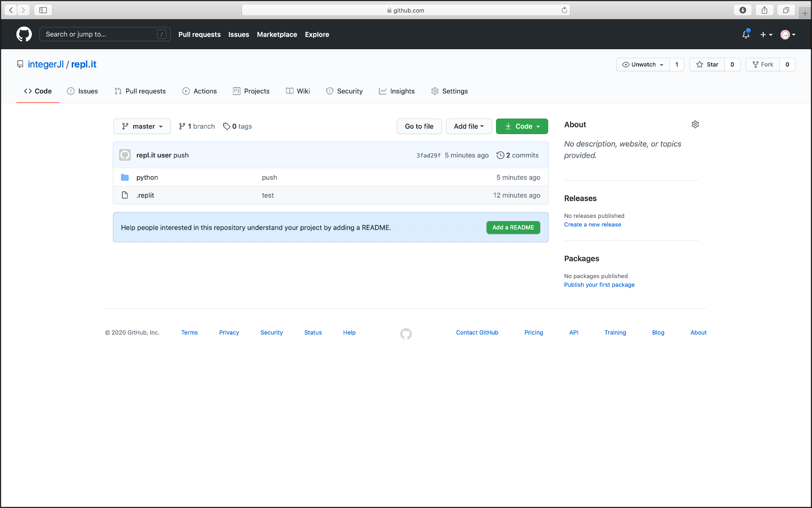Open the Wiki tab

tap(298, 91)
